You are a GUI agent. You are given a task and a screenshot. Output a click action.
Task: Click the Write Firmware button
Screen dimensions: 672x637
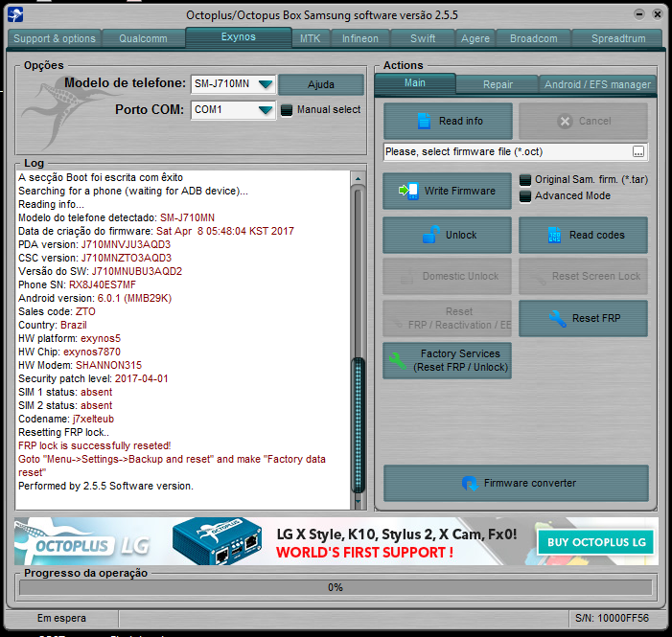coord(447,191)
